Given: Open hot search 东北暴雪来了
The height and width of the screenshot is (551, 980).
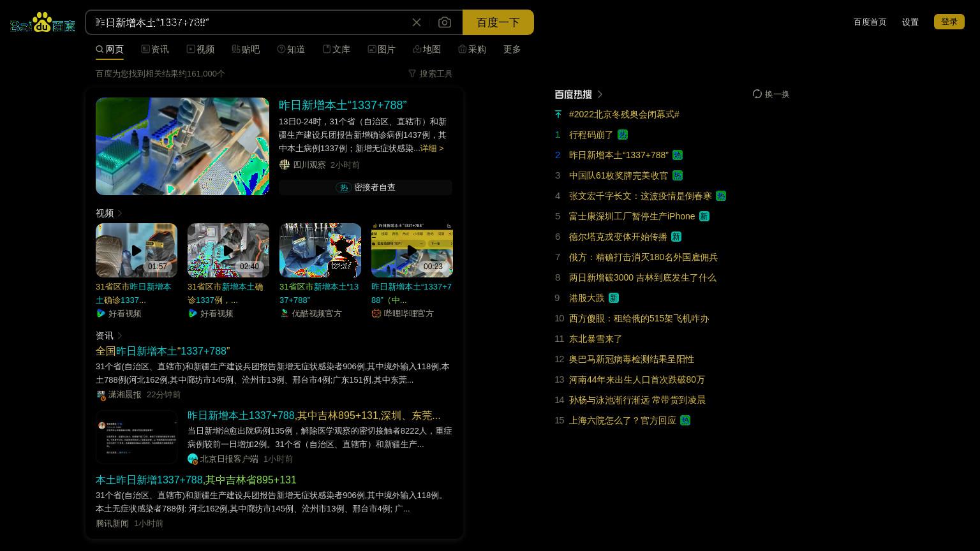Looking at the screenshot, I should tap(595, 339).
